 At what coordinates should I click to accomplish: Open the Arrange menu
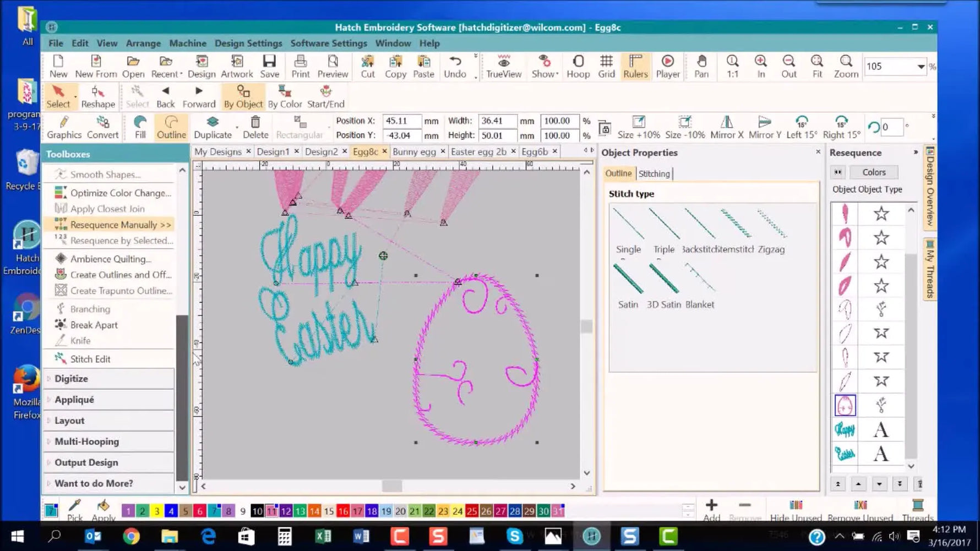pos(143,43)
